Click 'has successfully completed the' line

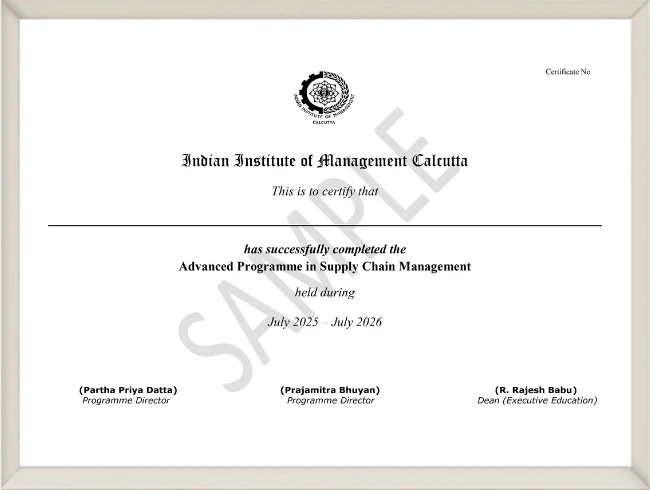[x=325, y=249]
